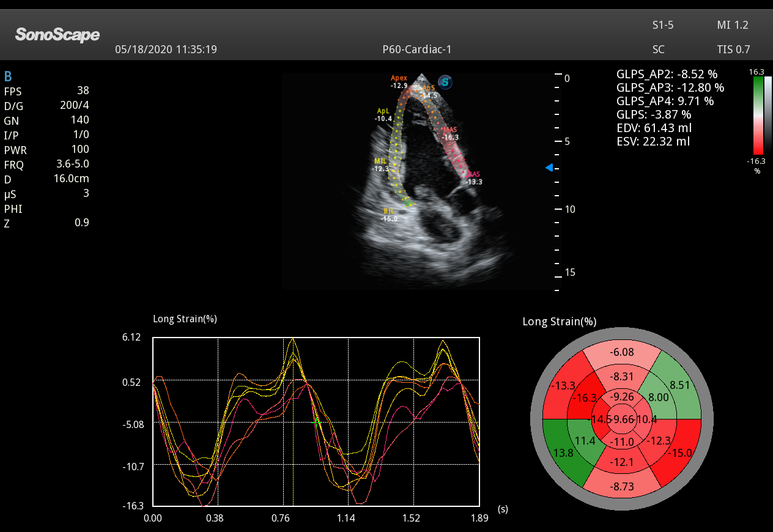Click the 0.76 time axis label
The width and height of the screenshot is (773, 532).
coord(281,518)
